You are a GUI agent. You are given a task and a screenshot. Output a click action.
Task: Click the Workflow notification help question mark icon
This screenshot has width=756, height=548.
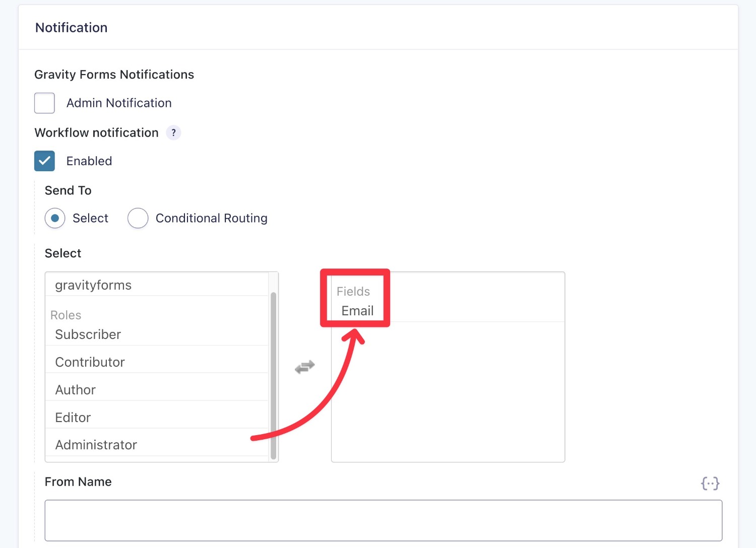click(173, 133)
